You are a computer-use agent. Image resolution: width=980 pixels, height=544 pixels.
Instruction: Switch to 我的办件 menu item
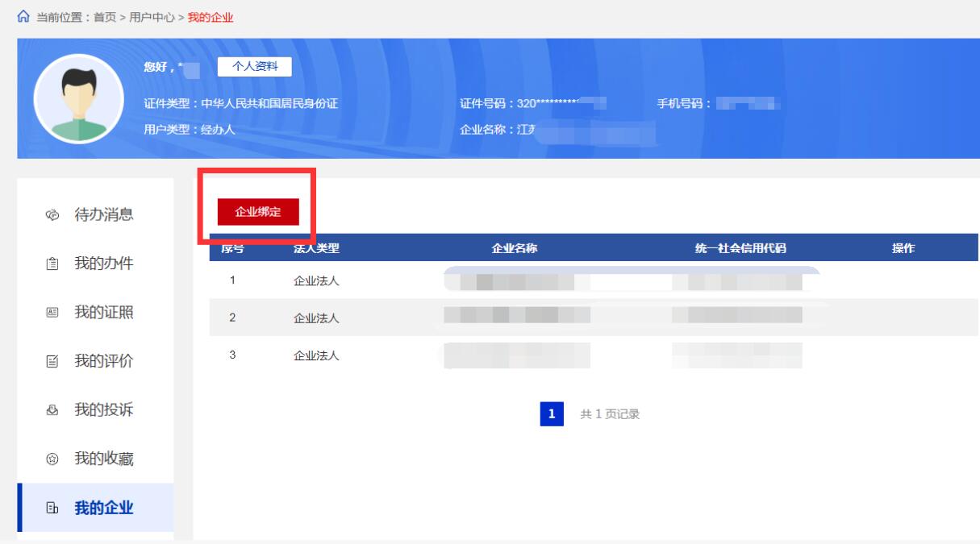[104, 264]
